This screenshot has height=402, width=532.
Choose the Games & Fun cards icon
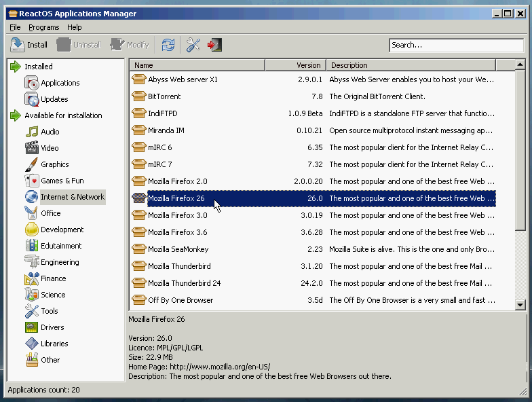coord(31,181)
